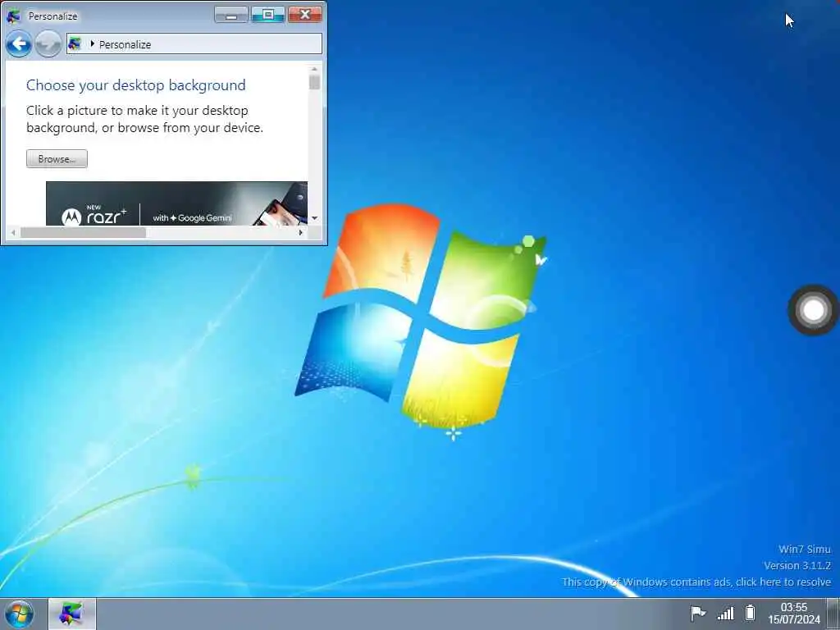Click the Win7 Simu watermark text
This screenshot has height=630, width=840.
tap(804, 549)
